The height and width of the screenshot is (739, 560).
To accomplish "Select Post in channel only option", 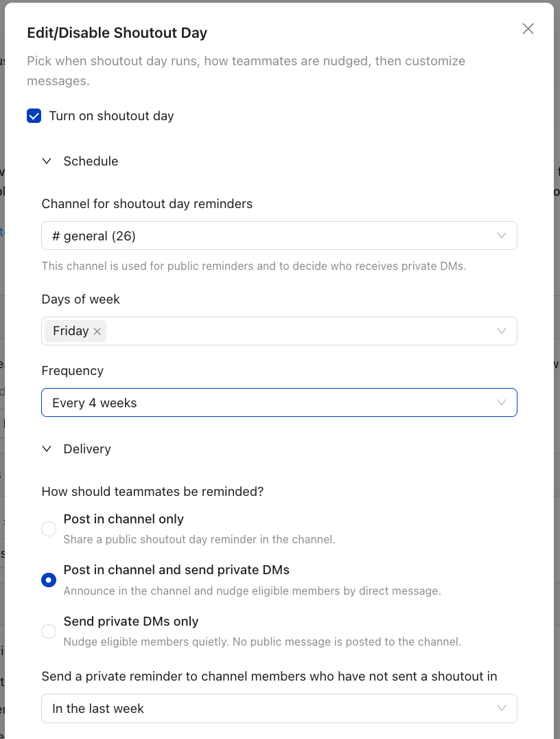I will tap(49, 529).
